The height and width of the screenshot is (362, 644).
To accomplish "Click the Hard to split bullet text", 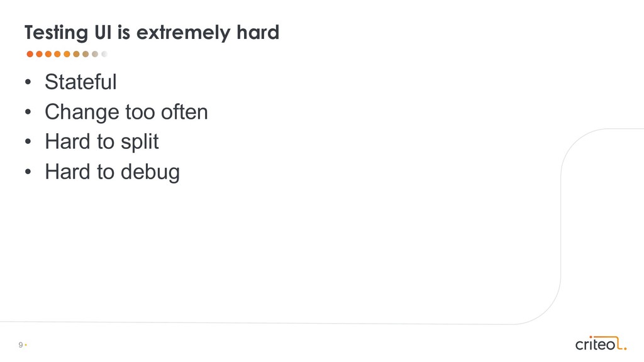I will click(x=101, y=142).
